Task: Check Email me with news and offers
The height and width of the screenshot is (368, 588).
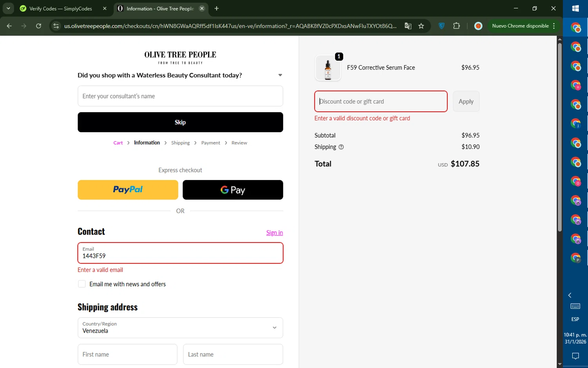Action: 82,284
